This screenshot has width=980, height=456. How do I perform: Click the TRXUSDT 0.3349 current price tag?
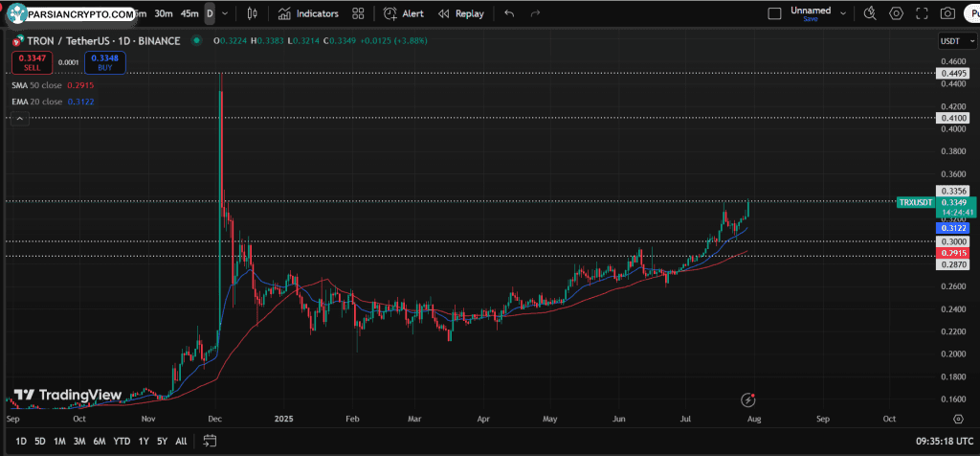pos(936,202)
